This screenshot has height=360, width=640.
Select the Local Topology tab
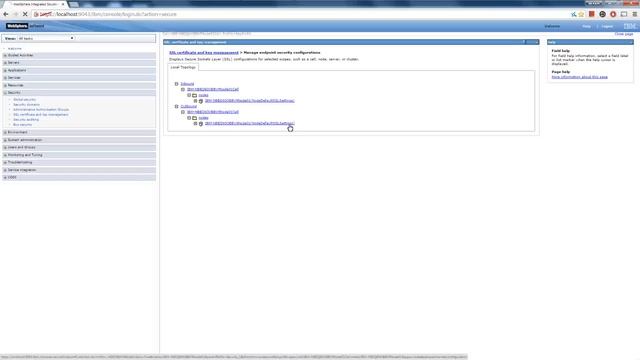click(x=183, y=67)
